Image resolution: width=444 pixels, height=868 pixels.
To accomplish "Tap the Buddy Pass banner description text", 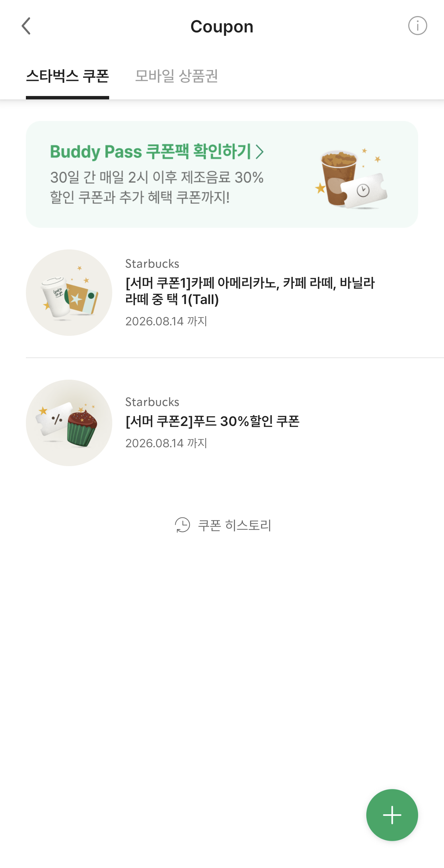I will click(x=157, y=187).
